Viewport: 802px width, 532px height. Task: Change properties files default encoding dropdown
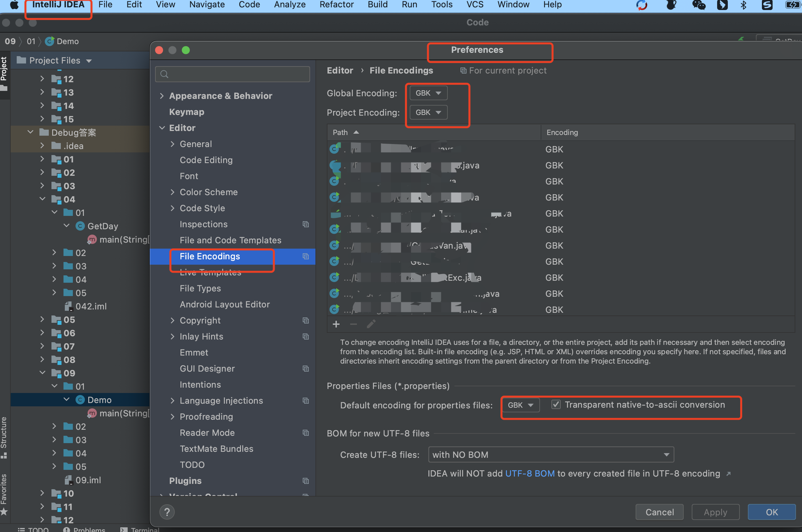(x=519, y=404)
